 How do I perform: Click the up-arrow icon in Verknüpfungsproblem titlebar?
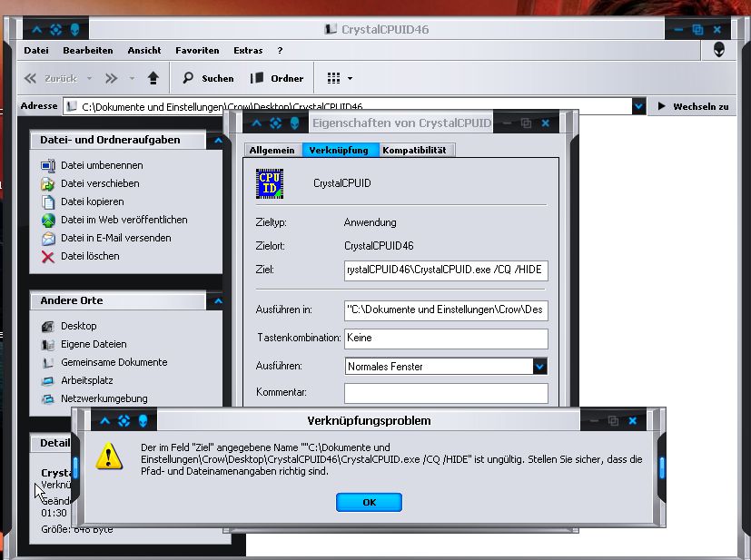coord(105,421)
